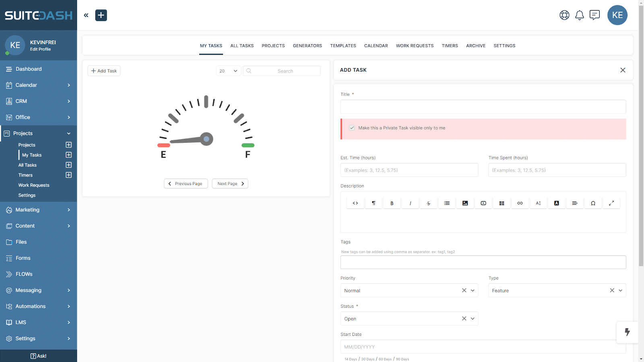This screenshot has width=644, height=362.
Task: Insert a hyperlink in the Description field
Action: [x=520, y=203]
